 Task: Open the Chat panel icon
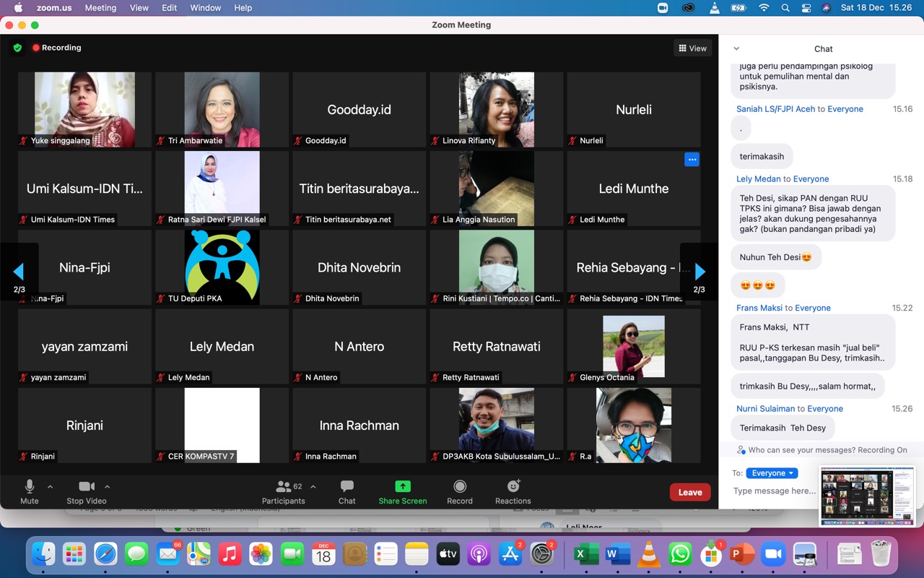(347, 486)
